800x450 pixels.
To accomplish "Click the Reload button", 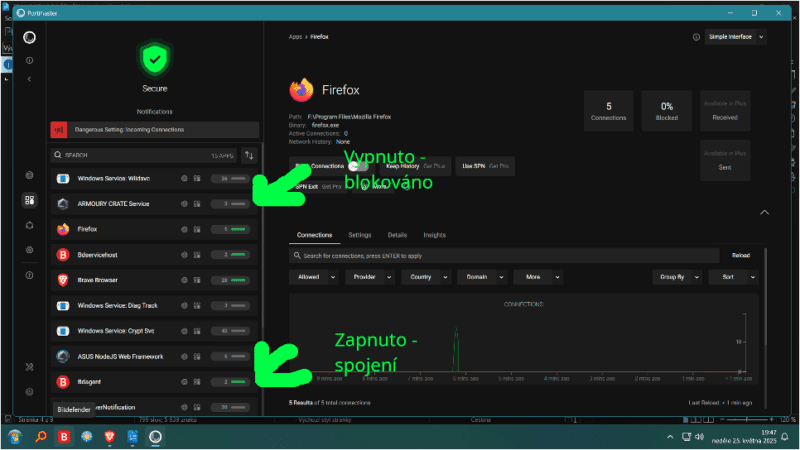I will pos(741,256).
